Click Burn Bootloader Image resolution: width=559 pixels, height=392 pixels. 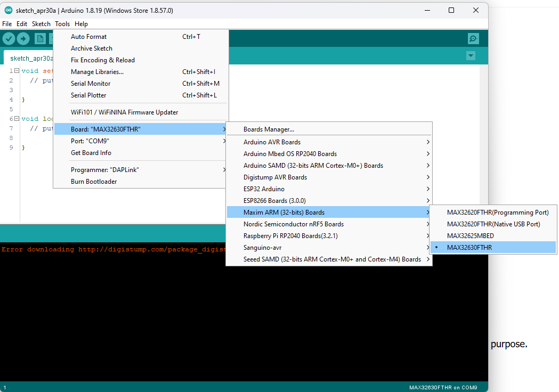tap(141, 182)
